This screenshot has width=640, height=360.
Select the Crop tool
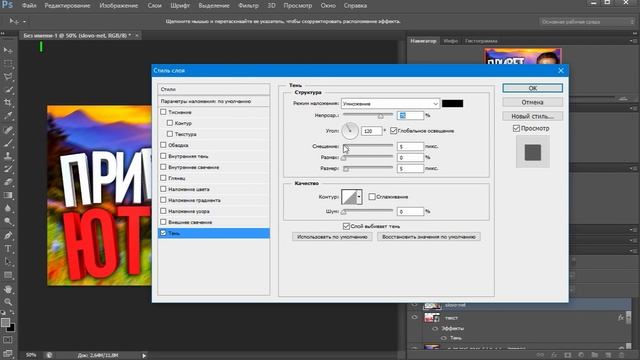coord(8,102)
